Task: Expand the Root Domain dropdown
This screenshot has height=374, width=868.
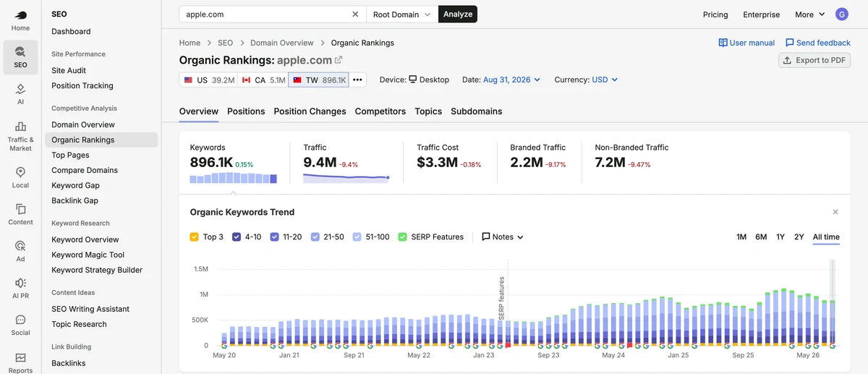Action: tap(402, 14)
